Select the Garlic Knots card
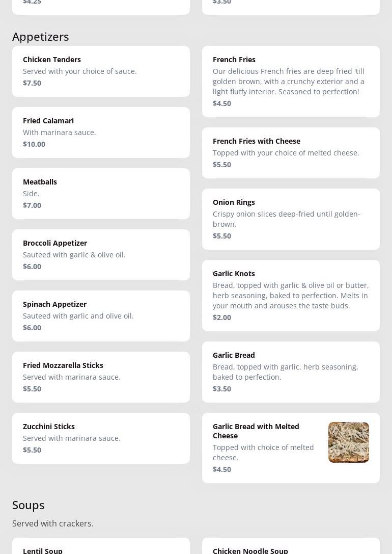The width and height of the screenshot is (392, 554). [291, 296]
